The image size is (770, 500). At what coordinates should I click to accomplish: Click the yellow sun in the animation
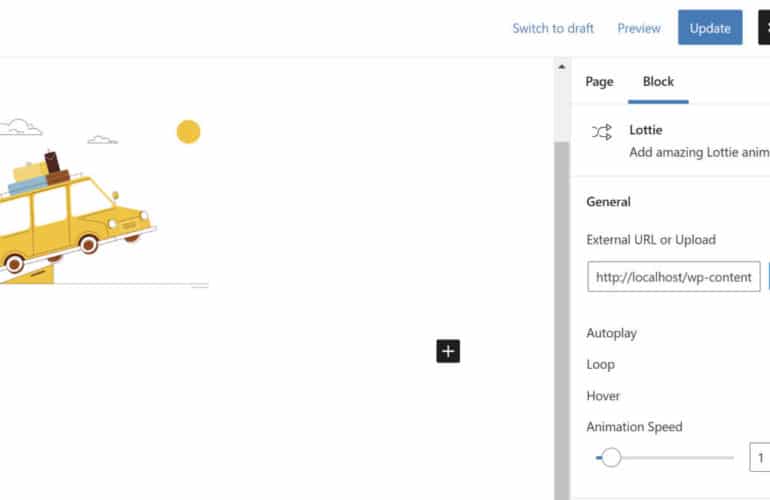(188, 132)
